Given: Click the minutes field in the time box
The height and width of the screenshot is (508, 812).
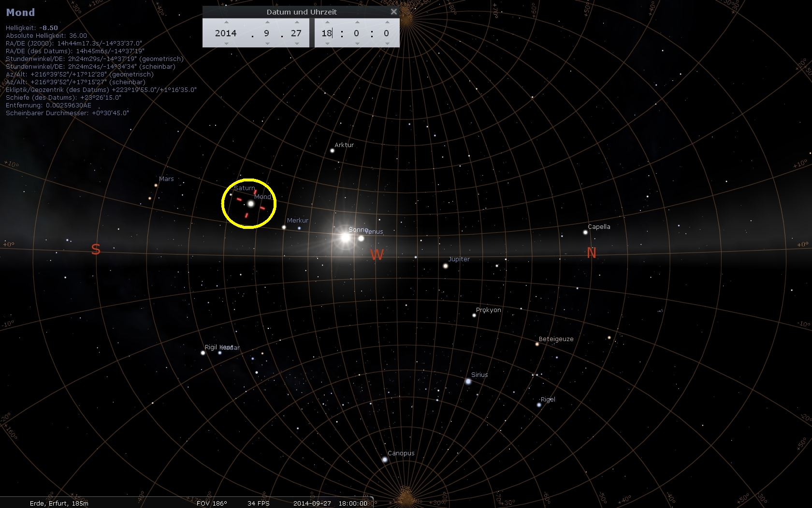Looking at the screenshot, I should (357, 33).
